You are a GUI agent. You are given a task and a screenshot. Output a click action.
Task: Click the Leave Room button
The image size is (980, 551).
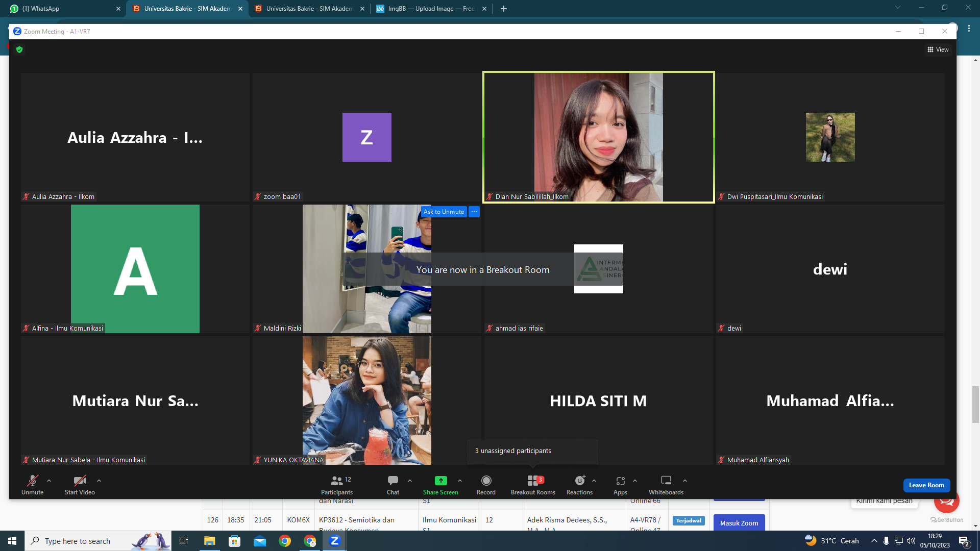coord(926,485)
